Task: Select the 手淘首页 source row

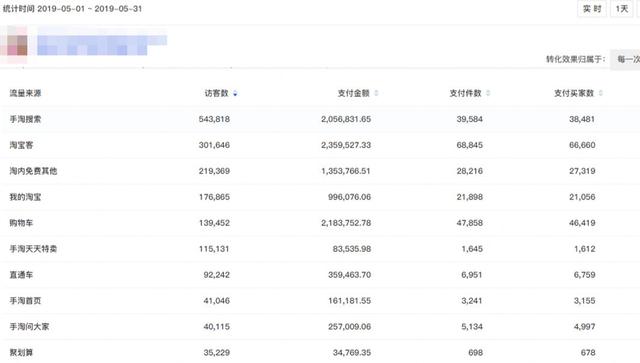Action: [x=320, y=301]
